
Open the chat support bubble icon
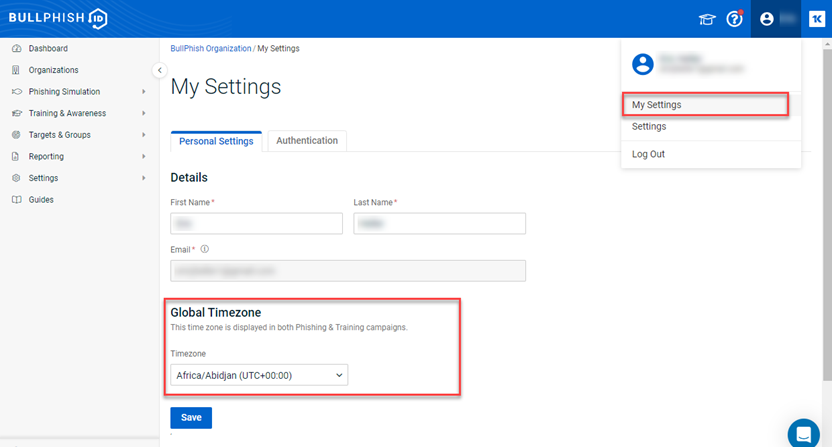tap(803, 432)
